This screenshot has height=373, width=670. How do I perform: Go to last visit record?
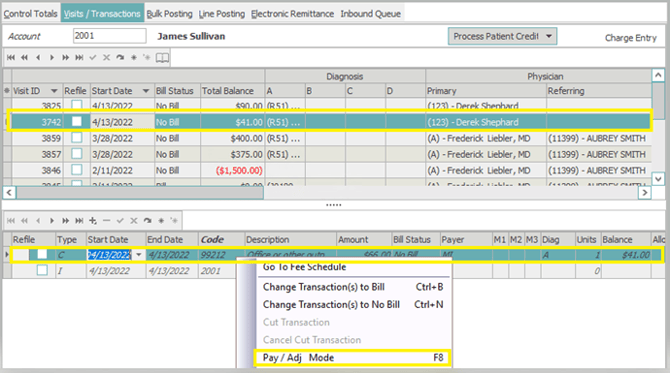click(79, 57)
